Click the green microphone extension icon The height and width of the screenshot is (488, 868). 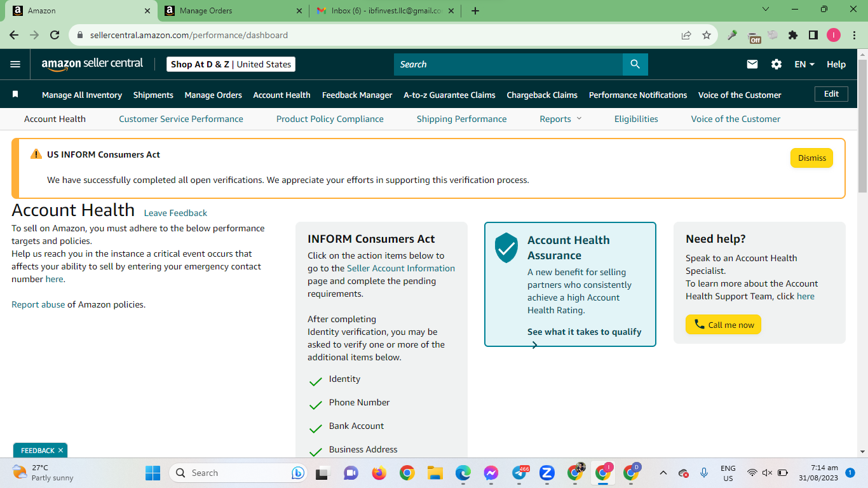pos(732,35)
